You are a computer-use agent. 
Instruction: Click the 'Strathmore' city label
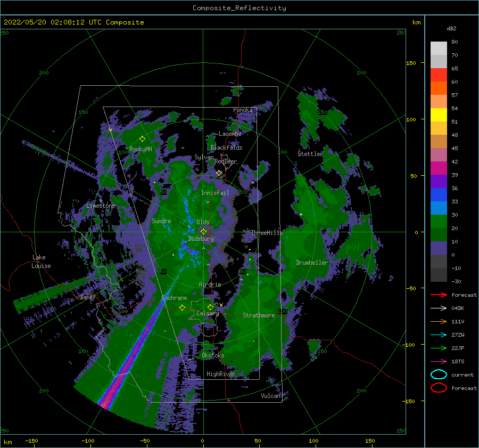(x=259, y=315)
